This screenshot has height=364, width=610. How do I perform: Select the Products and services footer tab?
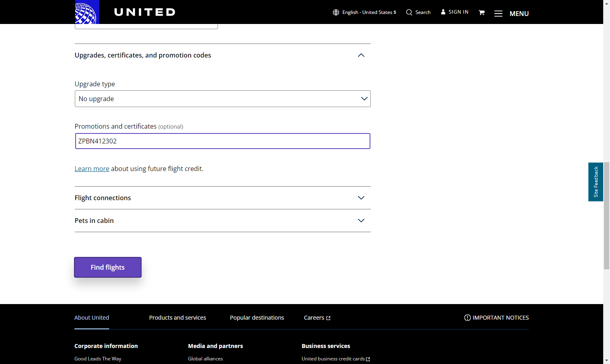[x=178, y=318]
